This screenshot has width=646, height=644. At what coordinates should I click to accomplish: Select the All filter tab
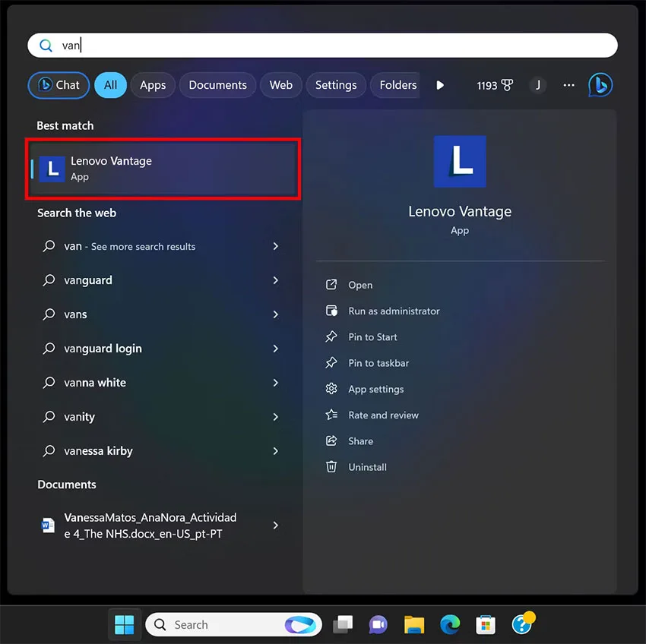coord(110,85)
